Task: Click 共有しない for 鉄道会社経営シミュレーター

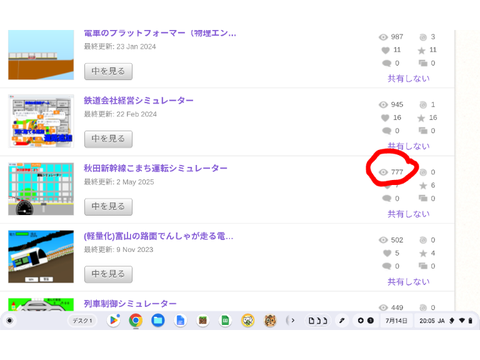Action: tap(409, 146)
